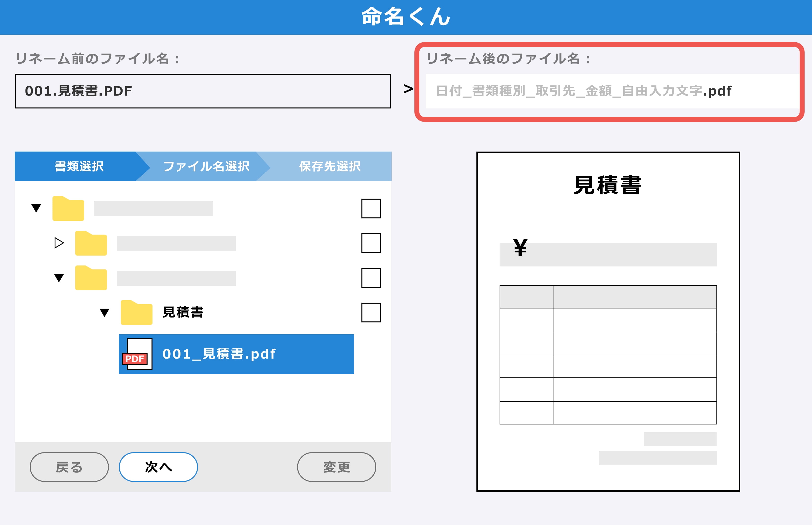
Task: Open the 書類選択 step tab
Action: point(79,166)
